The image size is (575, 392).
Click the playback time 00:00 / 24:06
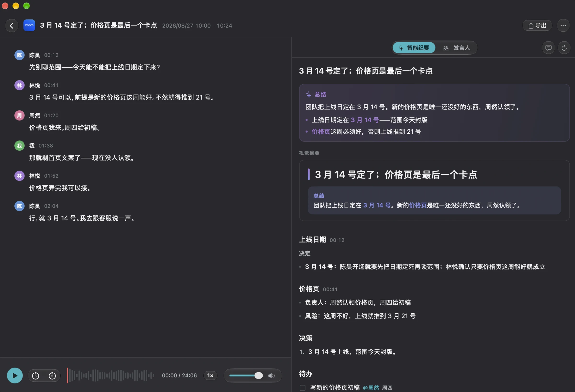point(179,376)
